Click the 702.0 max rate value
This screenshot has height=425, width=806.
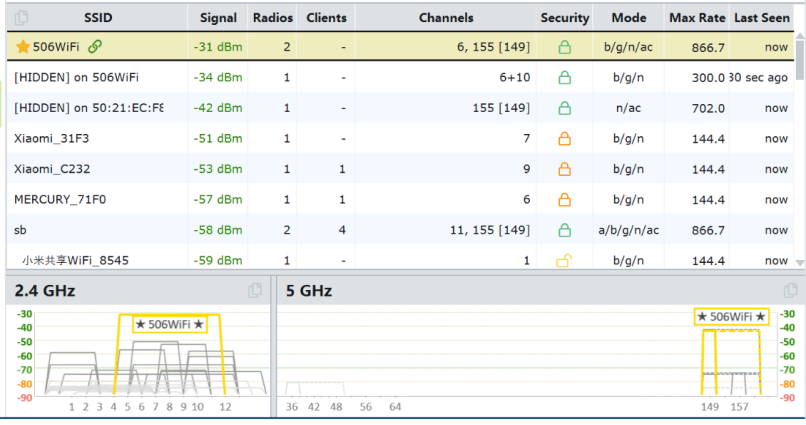(x=708, y=108)
